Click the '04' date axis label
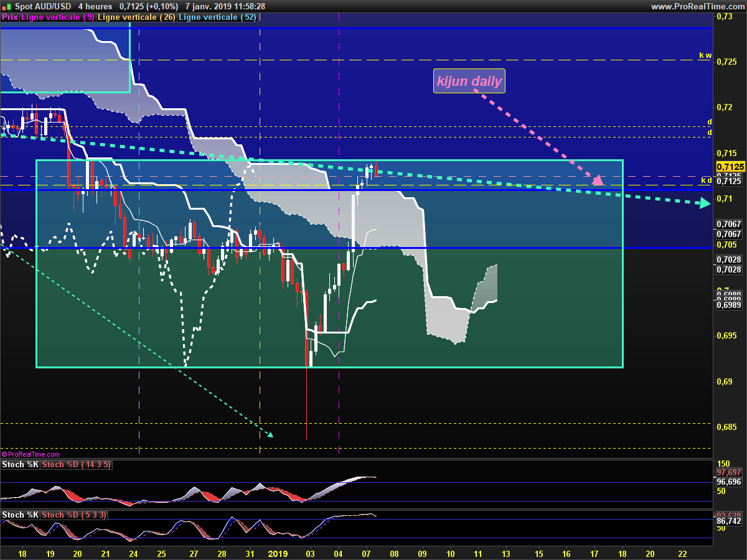Screen dimensions: 747x560 pyautogui.click(x=339, y=553)
